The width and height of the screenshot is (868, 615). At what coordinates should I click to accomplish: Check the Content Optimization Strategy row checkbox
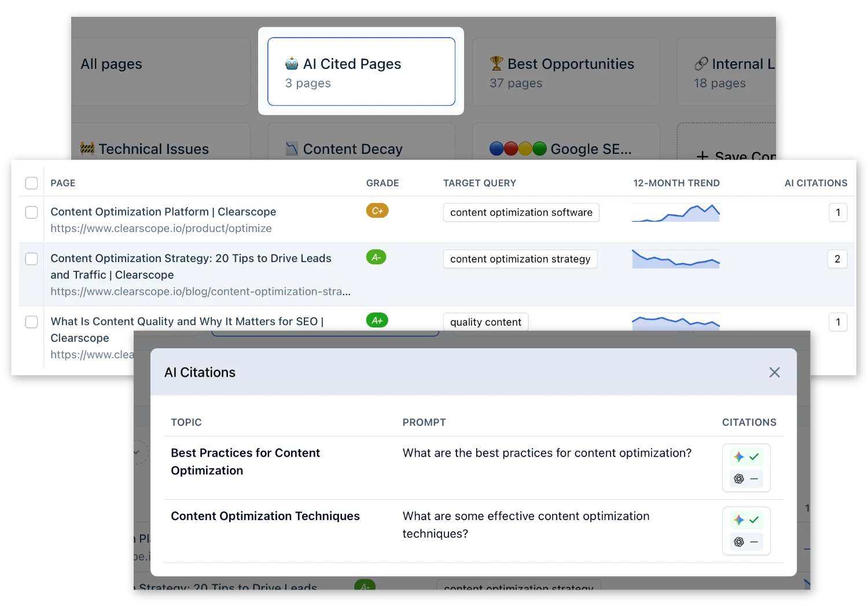pyautogui.click(x=31, y=259)
